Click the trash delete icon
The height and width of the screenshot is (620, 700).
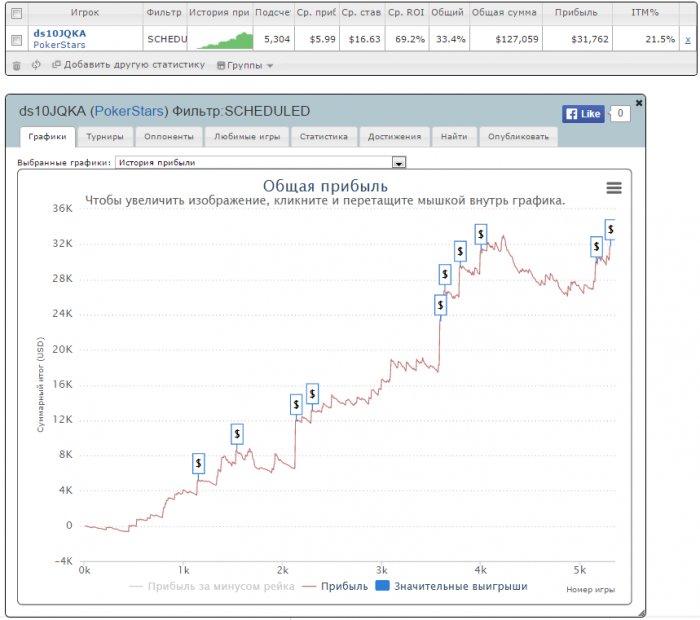click(x=17, y=66)
